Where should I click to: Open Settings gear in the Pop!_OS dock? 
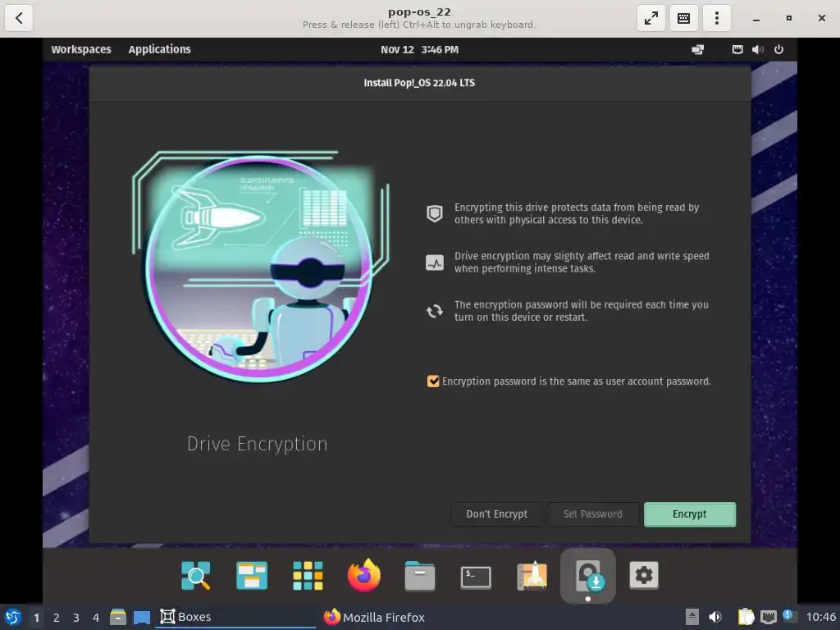tap(643, 576)
